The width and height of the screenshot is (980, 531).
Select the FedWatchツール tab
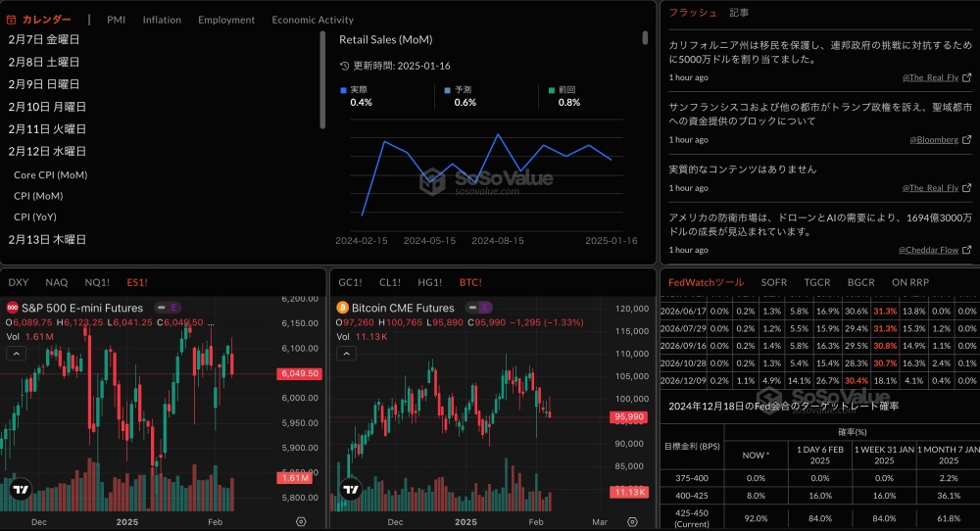(x=707, y=282)
